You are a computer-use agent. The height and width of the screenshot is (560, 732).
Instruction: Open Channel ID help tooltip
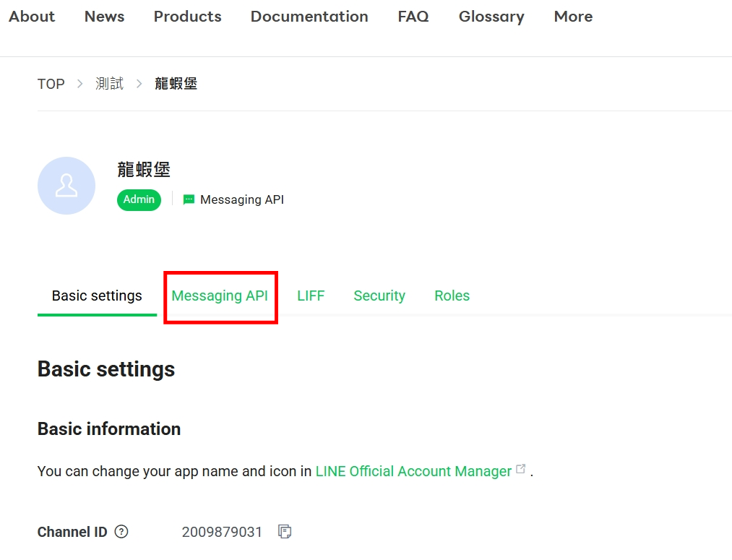pyautogui.click(x=121, y=532)
